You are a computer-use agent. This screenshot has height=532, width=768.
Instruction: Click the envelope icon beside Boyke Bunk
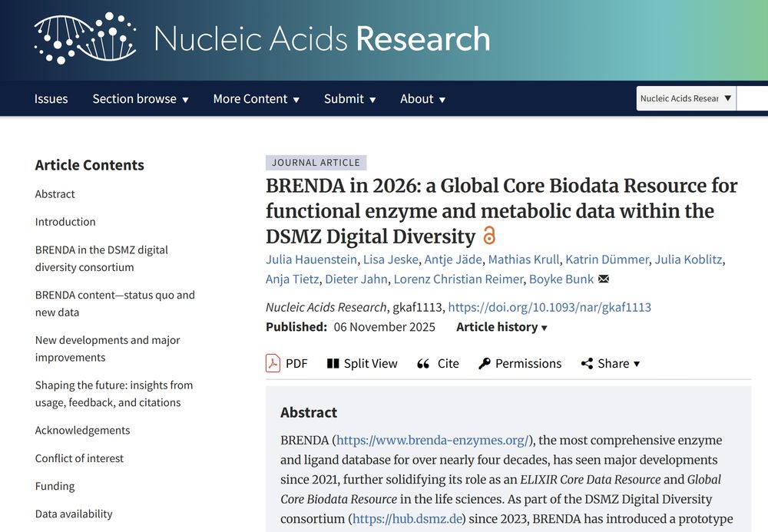point(604,279)
